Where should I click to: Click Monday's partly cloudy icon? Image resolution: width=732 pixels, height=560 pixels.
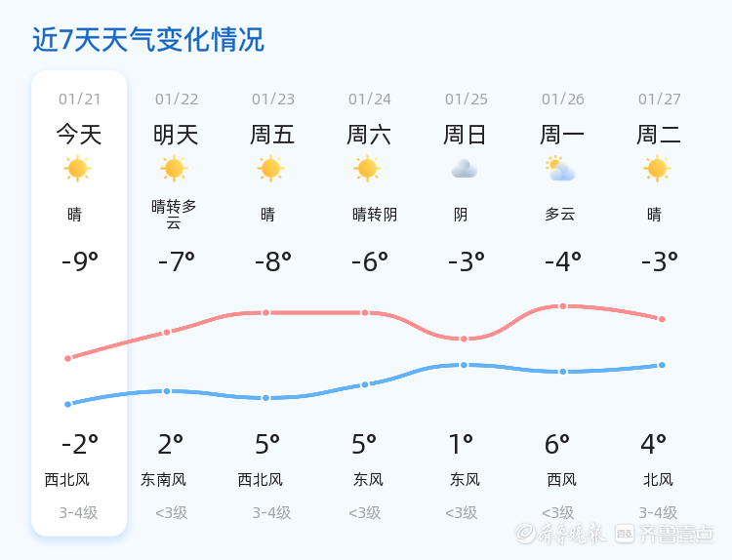pyautogui.click(x=560, y=170)
